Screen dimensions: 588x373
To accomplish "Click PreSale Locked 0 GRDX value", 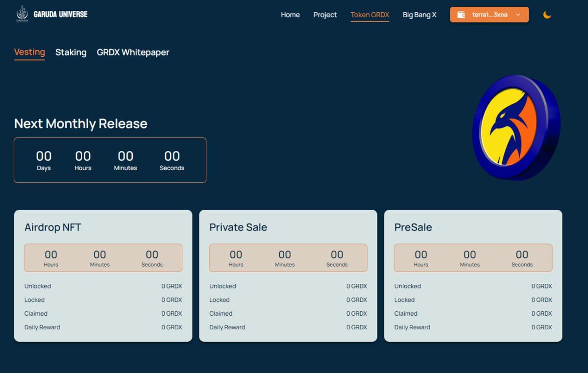I will pos(542,300).
